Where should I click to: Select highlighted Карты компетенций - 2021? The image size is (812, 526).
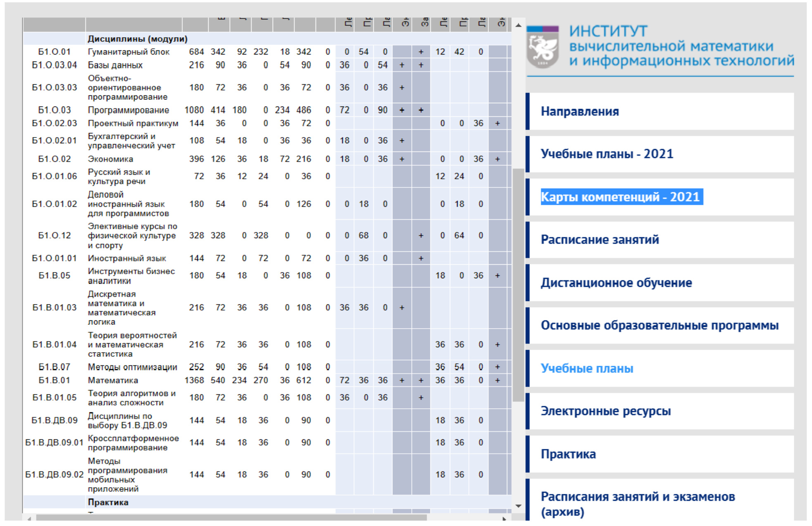(x=621, y=197)
